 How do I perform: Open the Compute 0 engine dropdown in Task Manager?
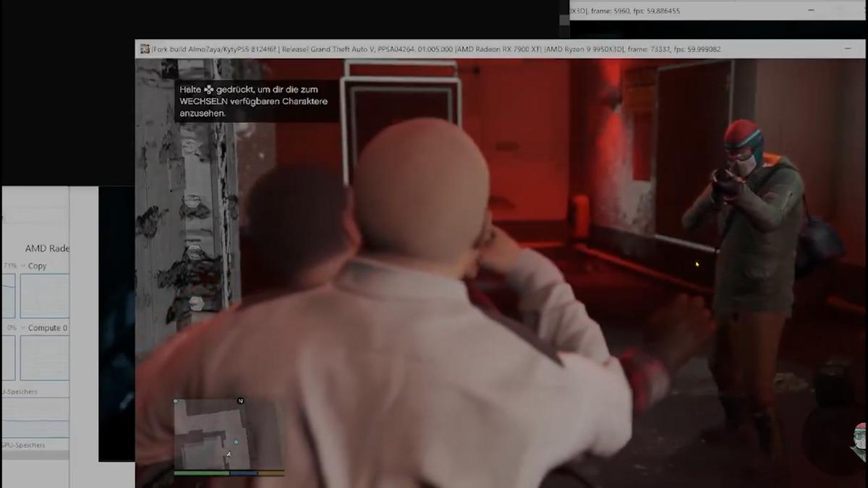point(23,328)
